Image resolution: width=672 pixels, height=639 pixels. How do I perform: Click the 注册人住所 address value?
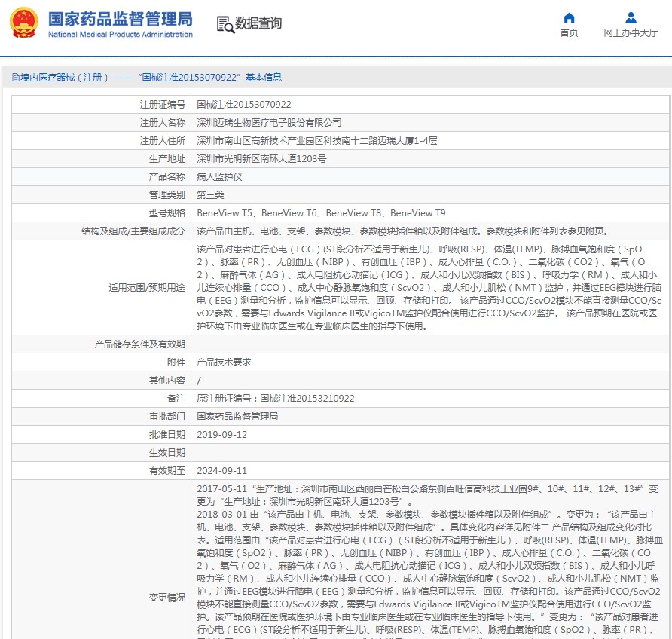click(x=317, y=141)
